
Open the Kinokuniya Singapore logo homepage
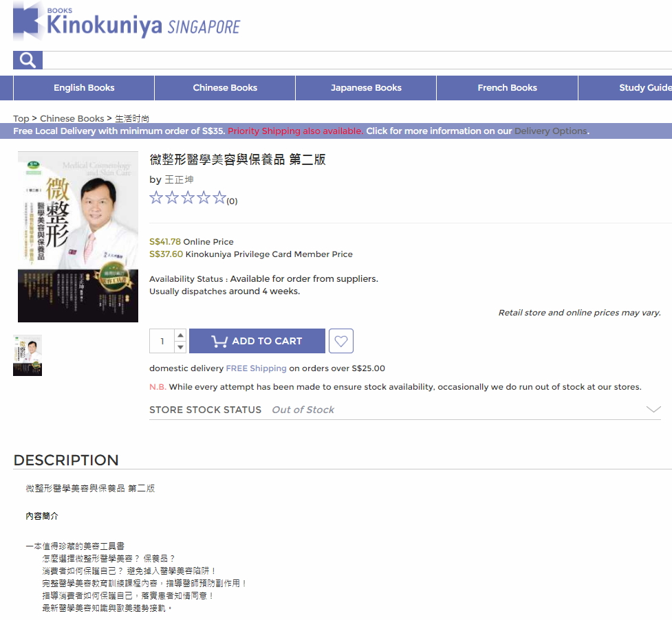coord(127,21)
